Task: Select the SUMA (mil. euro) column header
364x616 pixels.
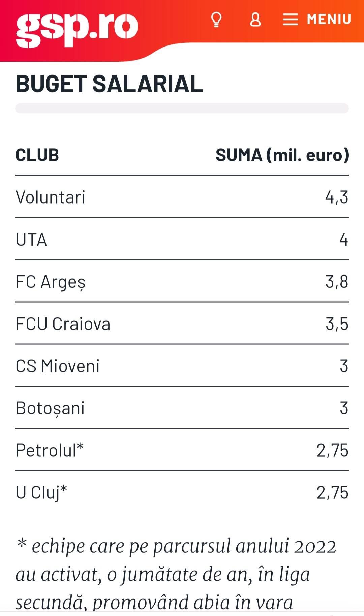Action: [x=282, y=155]
